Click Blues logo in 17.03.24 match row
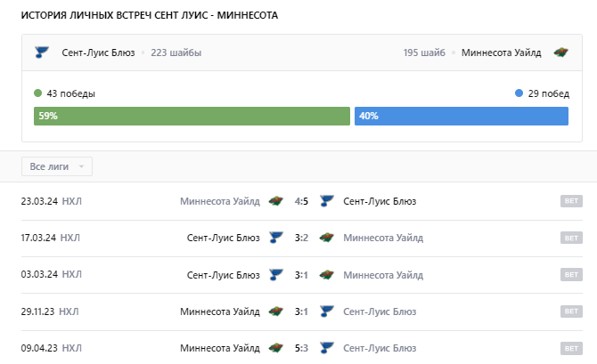The height and width of the screenshot is (364, 597). tap(276, 238)
